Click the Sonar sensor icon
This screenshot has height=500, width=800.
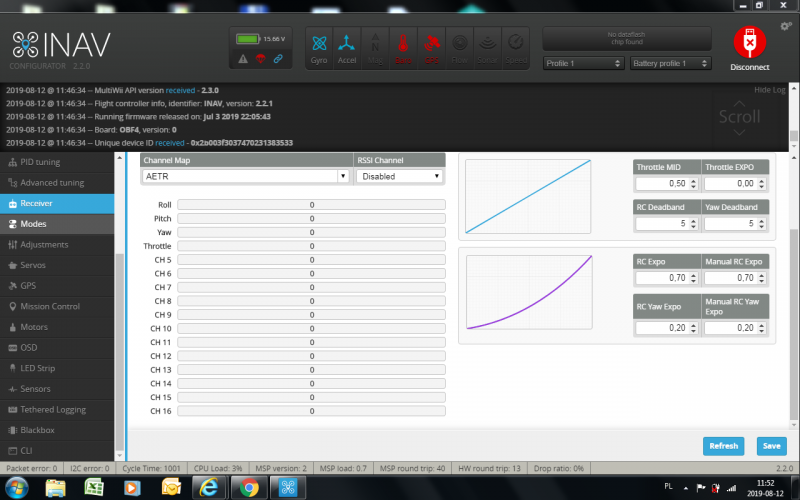coord(487,47)
